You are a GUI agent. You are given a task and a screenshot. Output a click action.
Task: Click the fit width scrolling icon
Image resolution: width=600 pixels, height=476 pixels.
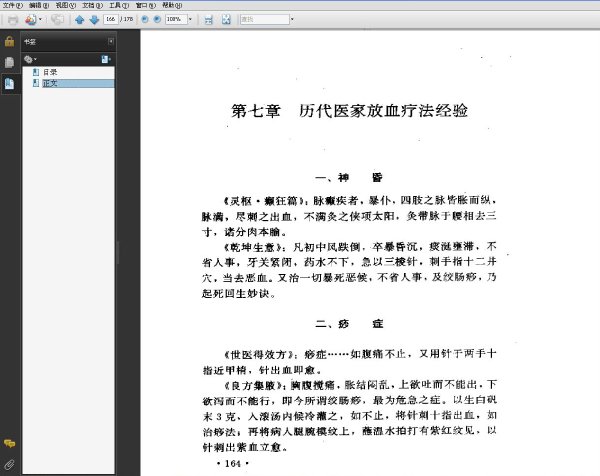(209, 20)
